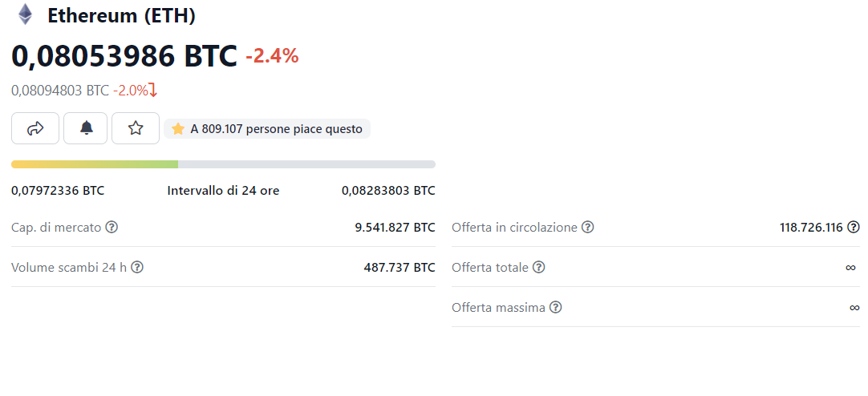Open price alert bell icon
Image resolution: width=868 pixels, height=396 pixels.
coord(86,128)
